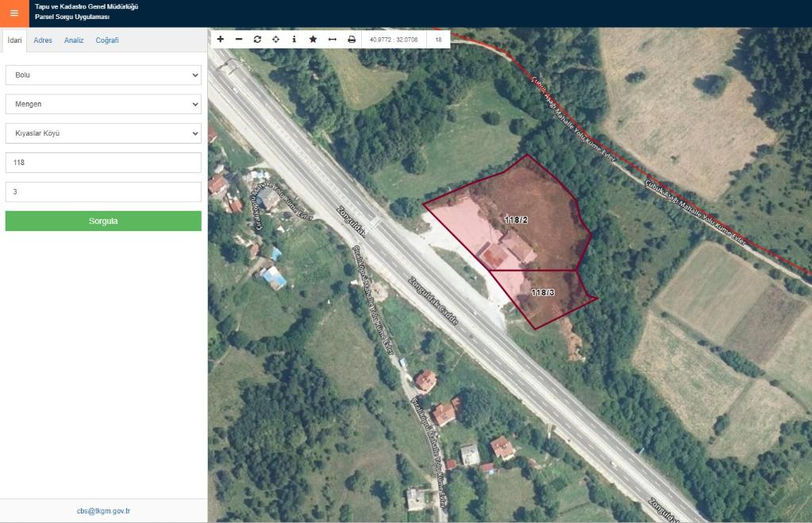This screenshot has height=523, width=812.
Task: Open favorites with the star icon
Action: tap(313, 40)
